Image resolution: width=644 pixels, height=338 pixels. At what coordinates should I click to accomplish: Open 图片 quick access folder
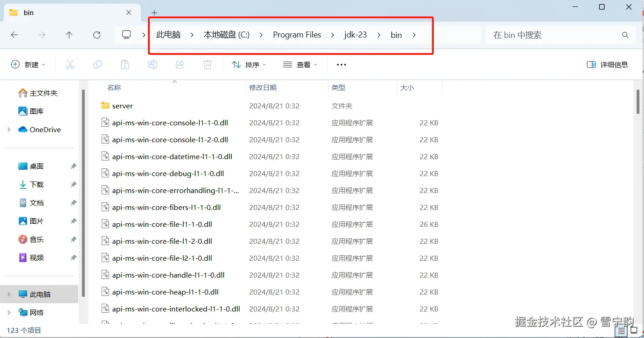tap(31, 221)
